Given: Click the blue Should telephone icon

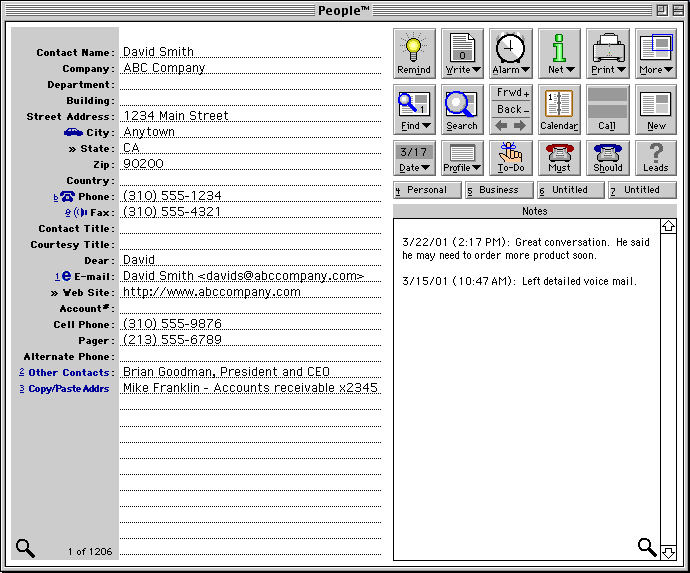Looking at the screenshot, I should 607,157.
